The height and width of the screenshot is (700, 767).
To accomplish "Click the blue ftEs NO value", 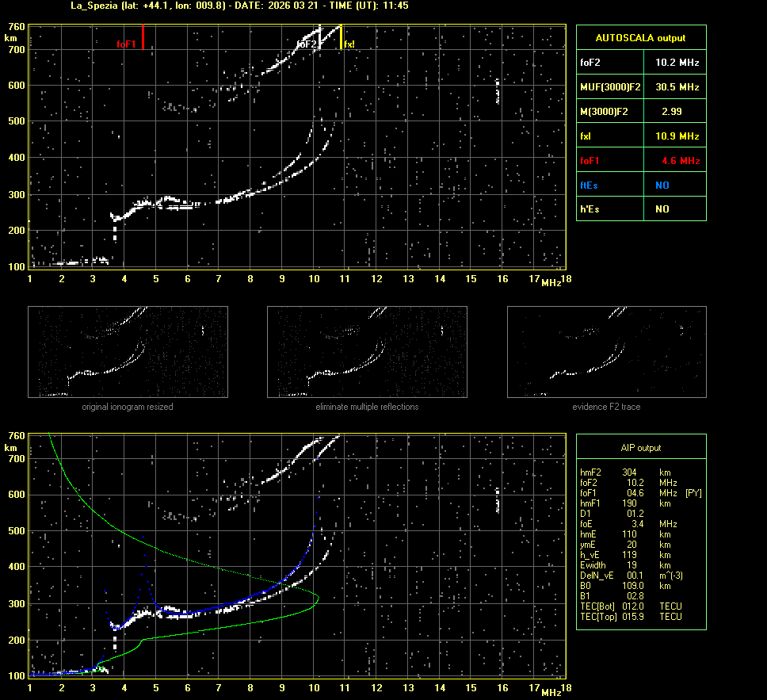I will coord(662,186).
